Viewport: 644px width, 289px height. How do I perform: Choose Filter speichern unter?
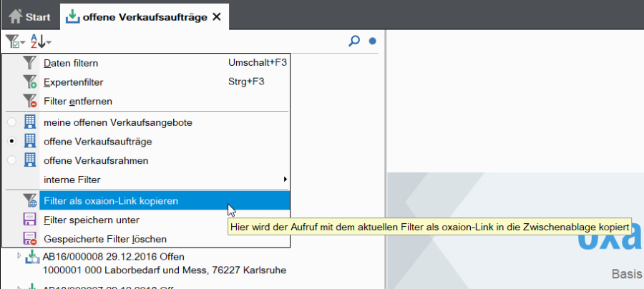(x=146, y=220)
